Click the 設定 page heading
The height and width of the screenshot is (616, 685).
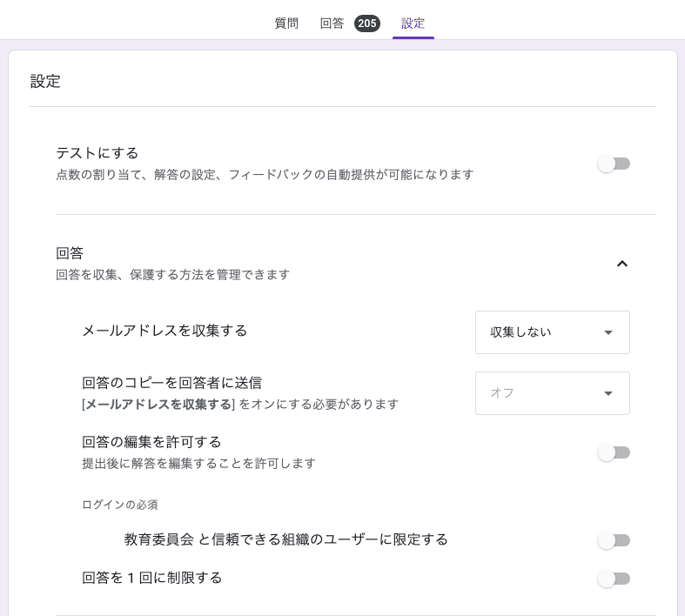tap(45, 81)
